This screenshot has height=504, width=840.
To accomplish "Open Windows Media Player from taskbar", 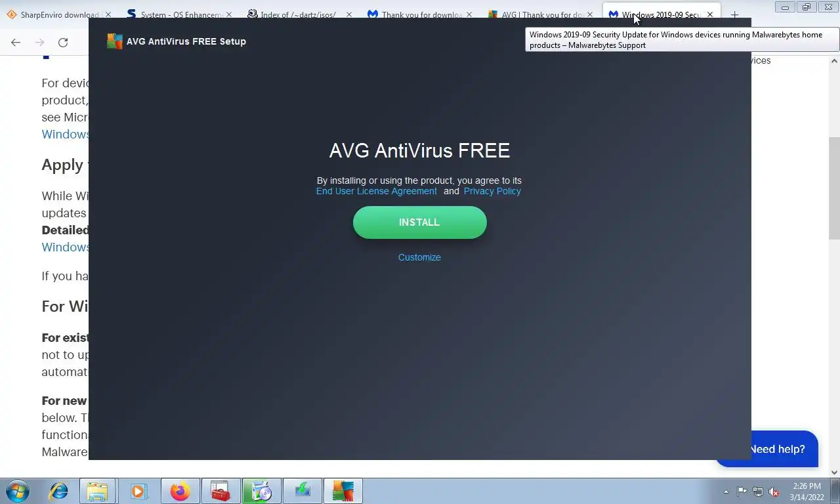I will (x=138, y=491).
